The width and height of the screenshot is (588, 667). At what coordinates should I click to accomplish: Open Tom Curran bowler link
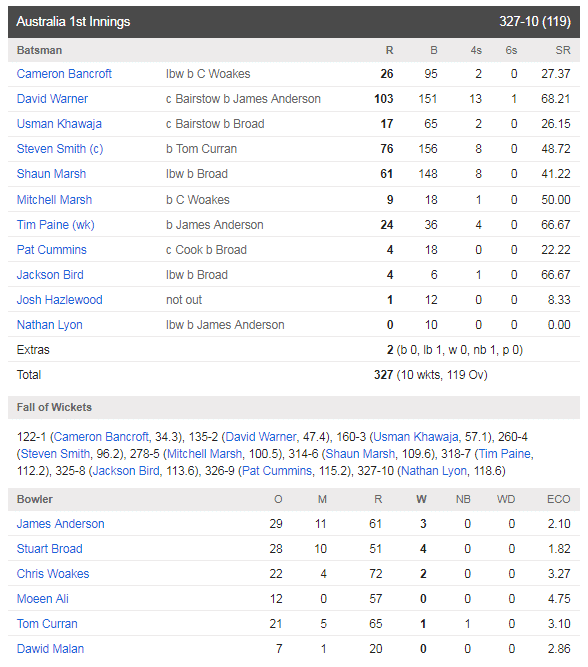[47, 624]
